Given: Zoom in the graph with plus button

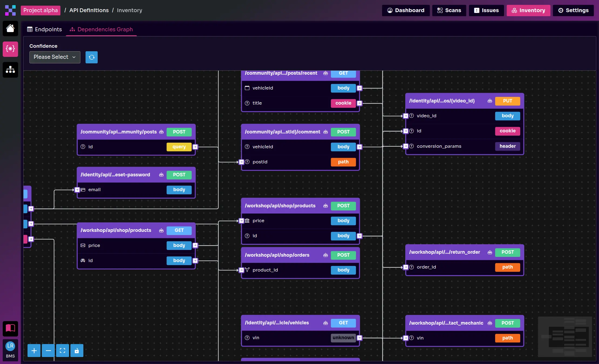Looking at the screenshot, I should click(34, 351).
